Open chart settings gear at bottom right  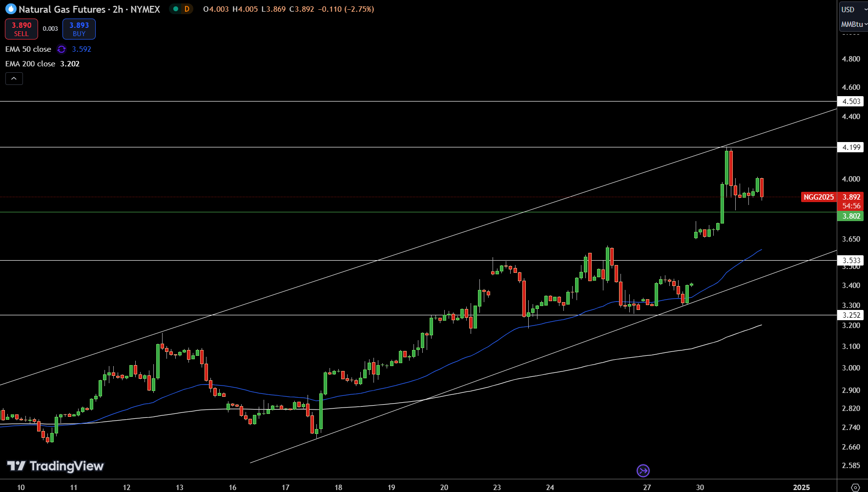[x=855, y=487]
